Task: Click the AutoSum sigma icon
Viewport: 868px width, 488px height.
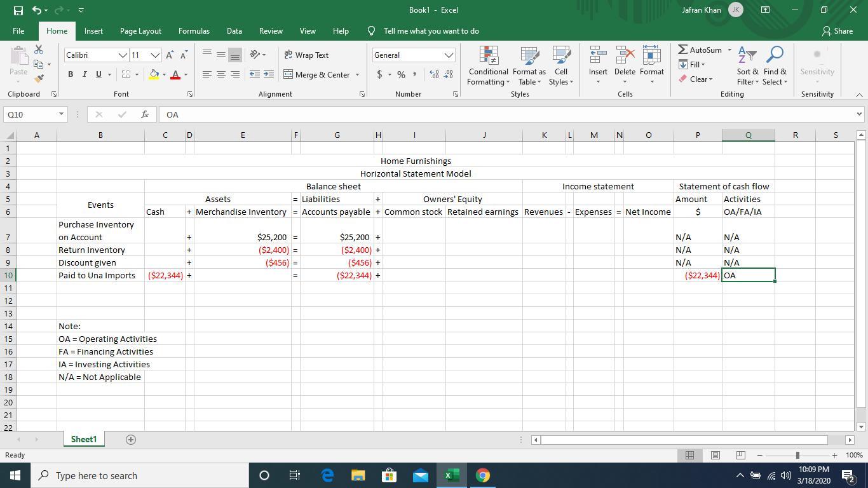Action: [682, 50]
